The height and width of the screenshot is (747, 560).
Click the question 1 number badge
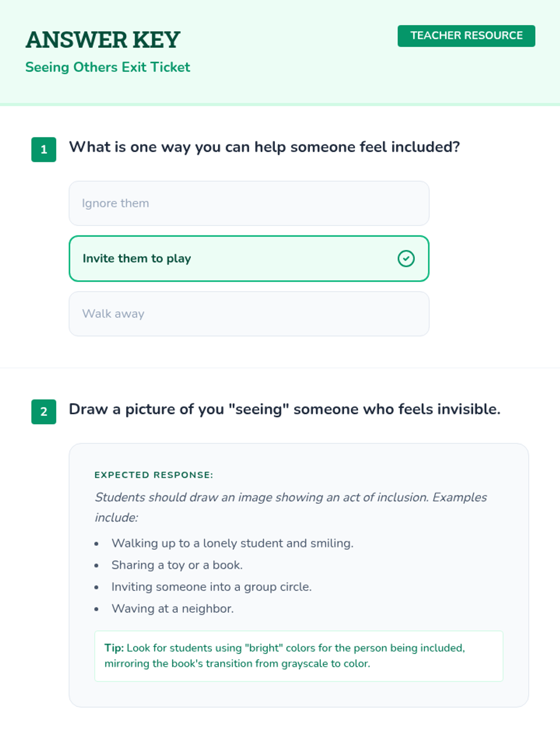[x=44, y=149]
